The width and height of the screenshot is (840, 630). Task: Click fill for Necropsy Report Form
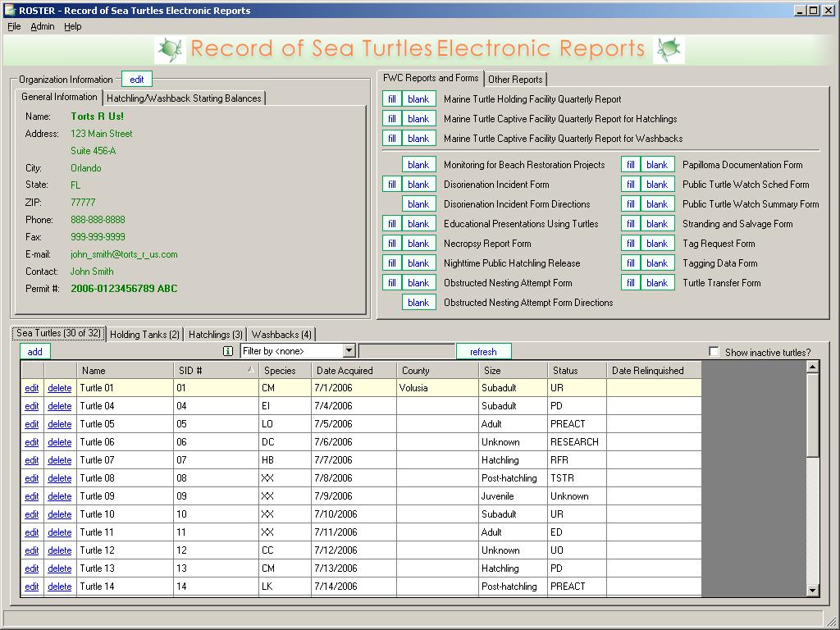pos(392,244)
